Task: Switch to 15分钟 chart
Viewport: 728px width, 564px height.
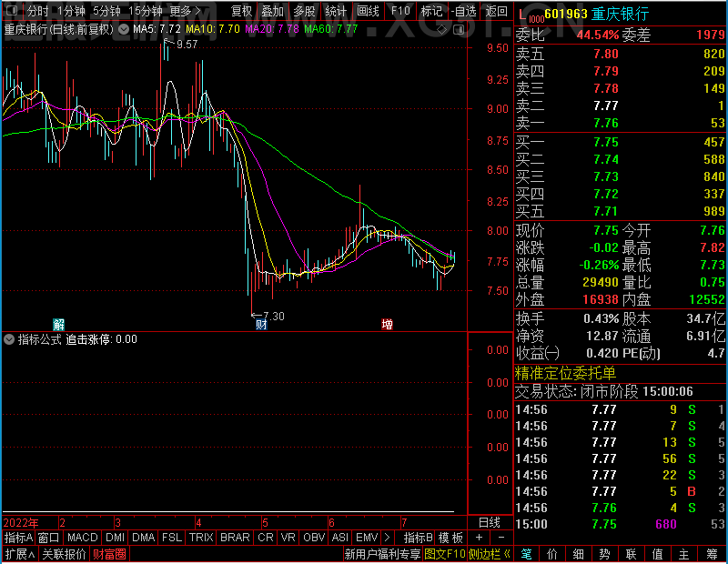Action: tap(145, 11)
